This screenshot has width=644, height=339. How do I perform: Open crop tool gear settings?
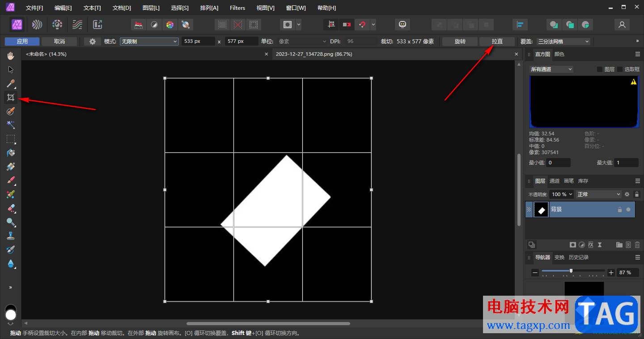click(x=93, y=42)
